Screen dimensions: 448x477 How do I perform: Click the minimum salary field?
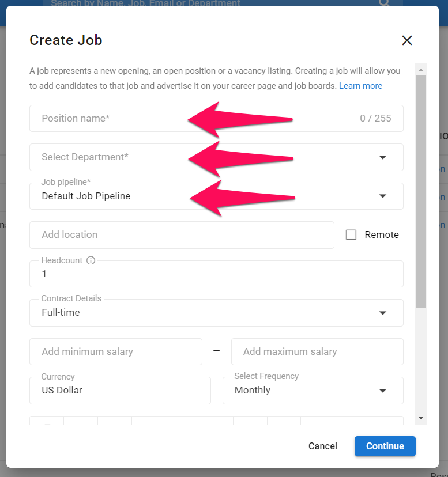coord(115,351)
